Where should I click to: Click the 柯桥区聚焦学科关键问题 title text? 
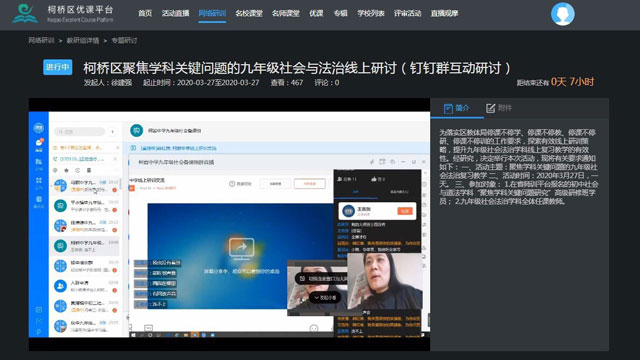(297, 68)
